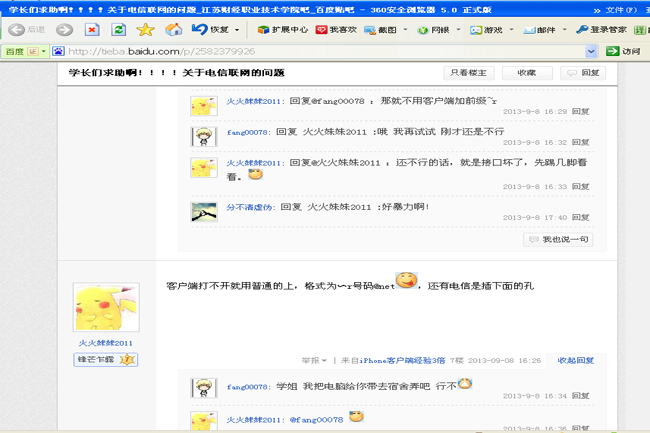Refresh the page with the green reload icon
Image resolution: width=650 pixels, height=433 pixels.
(x=119, y=30)
